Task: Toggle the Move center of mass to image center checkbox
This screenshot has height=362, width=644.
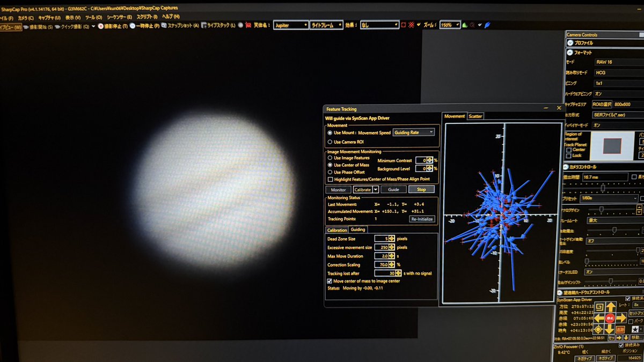Action: pyautogui.click(x=330, y=281)
